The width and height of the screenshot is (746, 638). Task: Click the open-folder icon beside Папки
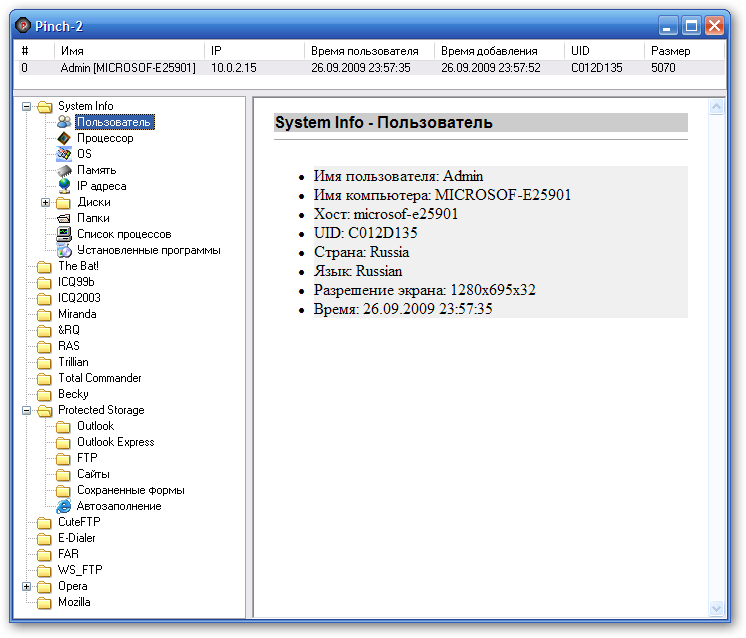coord(64,218)
